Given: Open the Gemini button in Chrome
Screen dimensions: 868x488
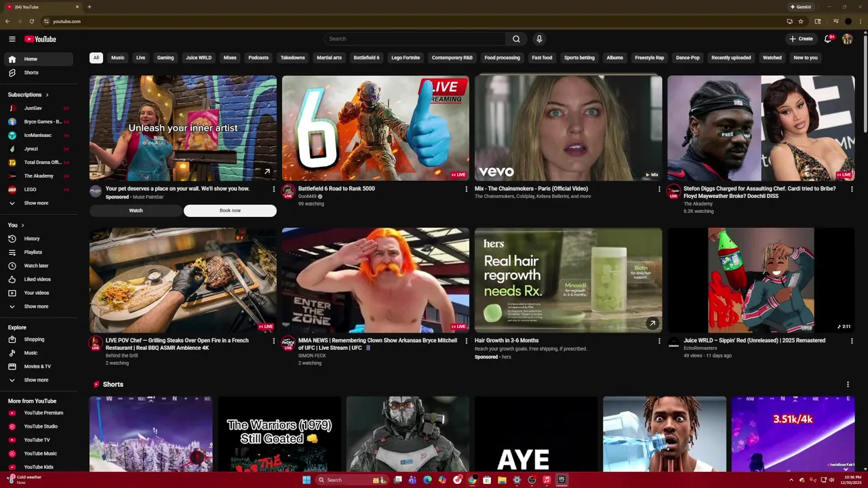Looking at the screenshot, I should coord(800,7).
